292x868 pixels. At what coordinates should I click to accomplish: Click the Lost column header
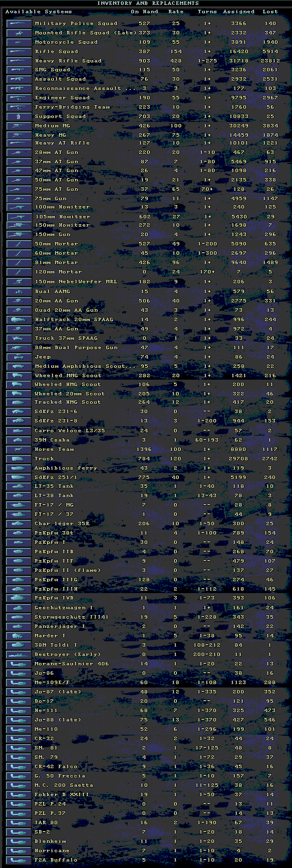click(x=270, y=12)
